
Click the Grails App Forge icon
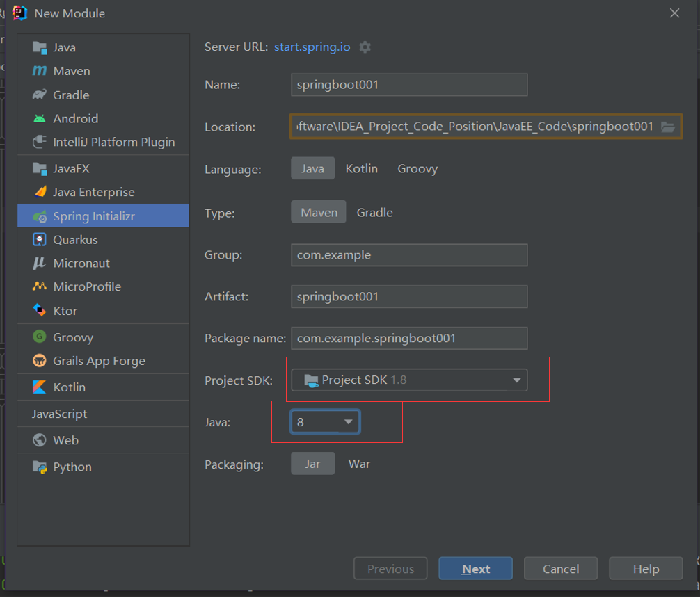(x=40, y=360)
